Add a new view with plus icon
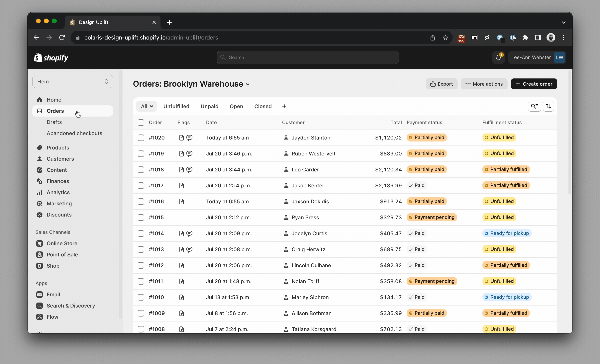Image resolution: width=600 pixels, height=364 pixels. [284, 106]
